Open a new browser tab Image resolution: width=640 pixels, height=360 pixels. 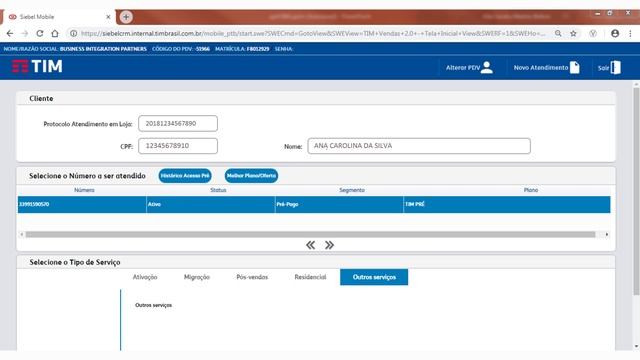click(x=126, y=17)
